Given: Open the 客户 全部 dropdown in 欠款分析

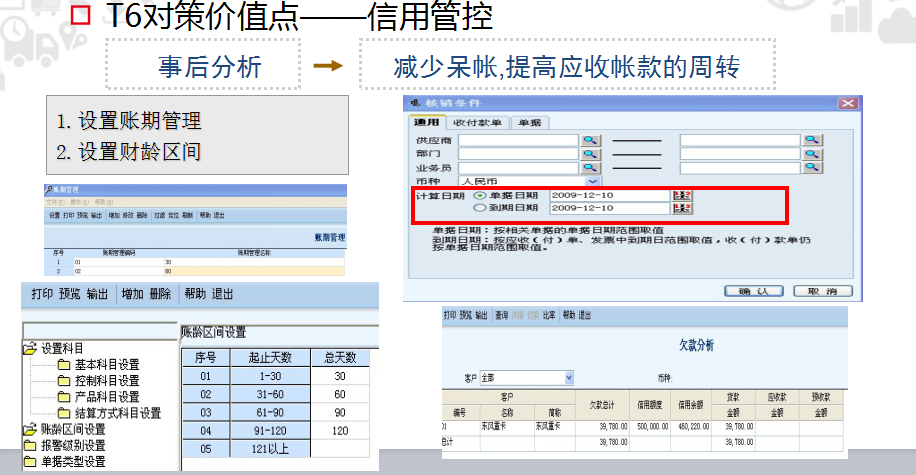Looking at the screenshot, I should (x=568, y=378).
